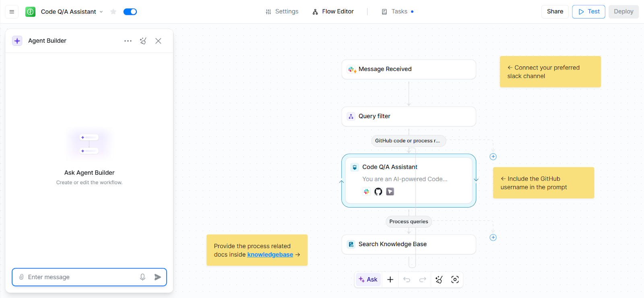Toggle the agent enabled switch
644x298 pixels.
pos(130,12)
